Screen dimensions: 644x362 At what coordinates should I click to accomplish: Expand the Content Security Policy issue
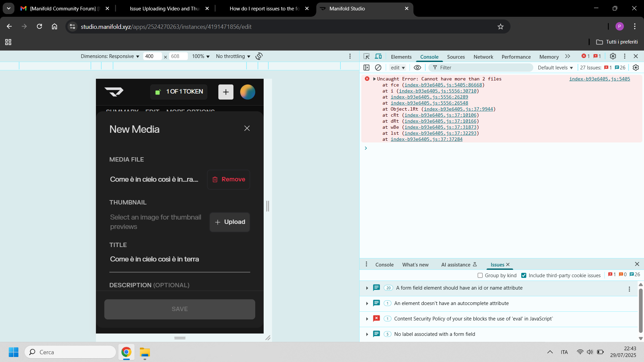pyautogui.click(x=367, y=319)
